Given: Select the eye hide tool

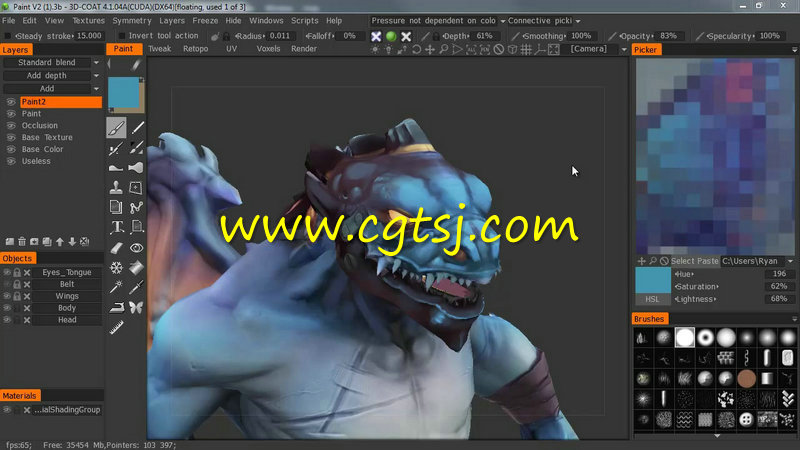Looking at the screenshot, I should (136, 248).
